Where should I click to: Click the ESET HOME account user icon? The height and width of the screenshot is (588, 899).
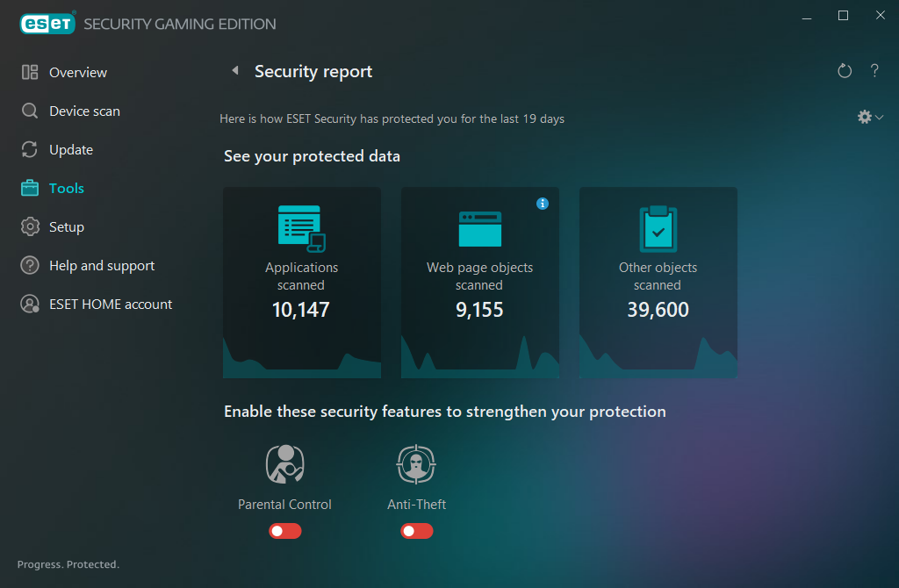click(30, 304)
